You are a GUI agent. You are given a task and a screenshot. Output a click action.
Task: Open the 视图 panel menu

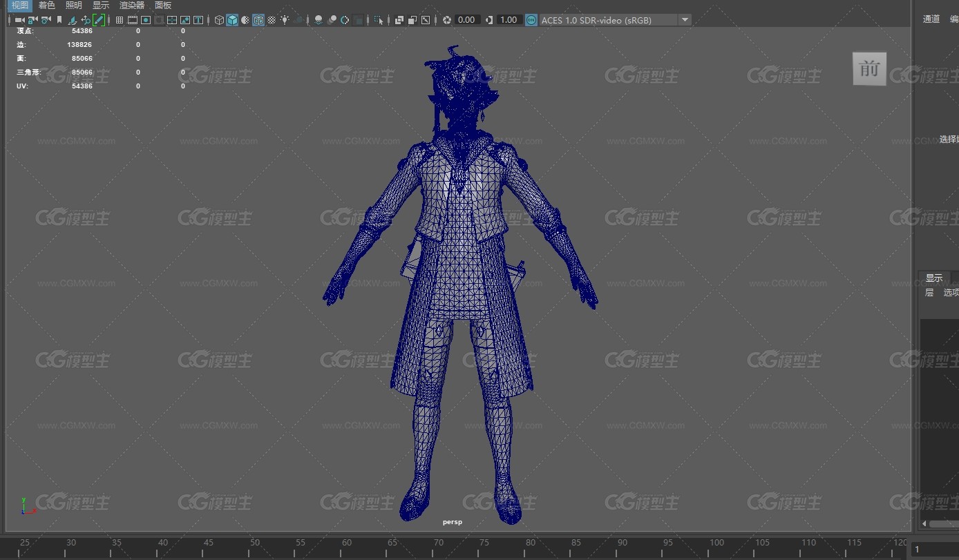20,6
